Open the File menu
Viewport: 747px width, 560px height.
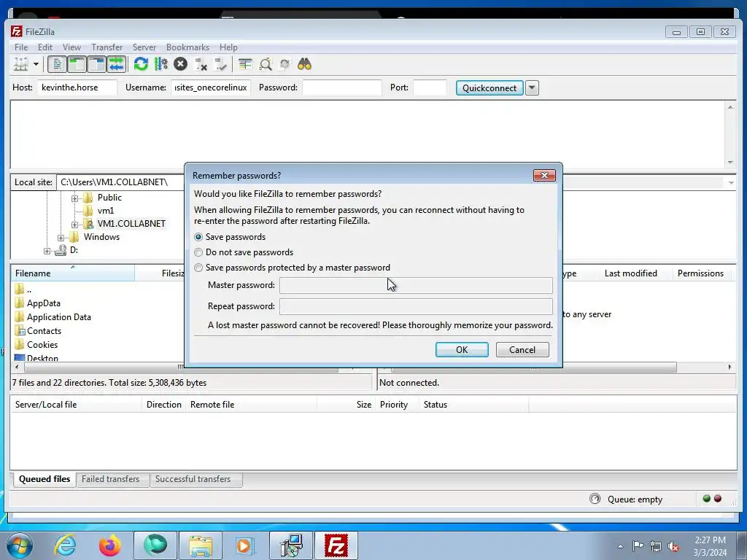21,47
